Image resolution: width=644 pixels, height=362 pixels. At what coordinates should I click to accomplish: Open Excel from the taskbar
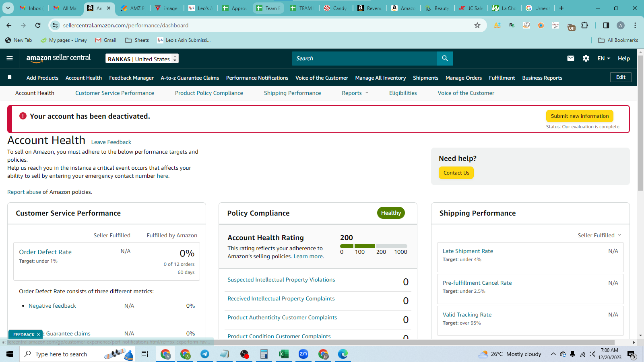(284, 354)
